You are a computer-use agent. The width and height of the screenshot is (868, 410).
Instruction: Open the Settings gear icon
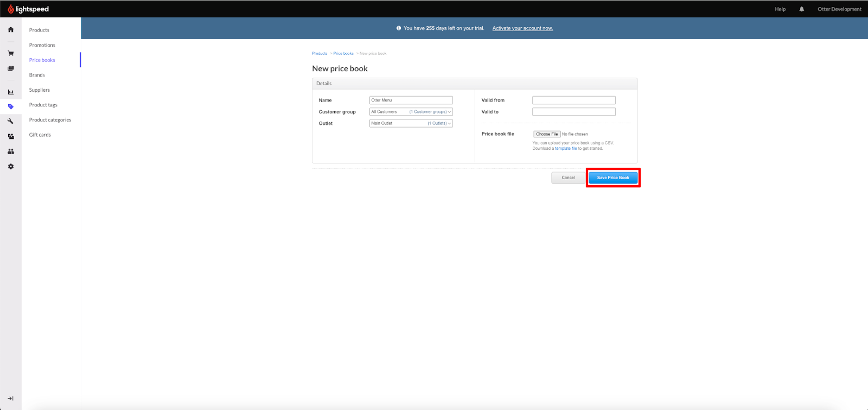(x=10, y=167)
